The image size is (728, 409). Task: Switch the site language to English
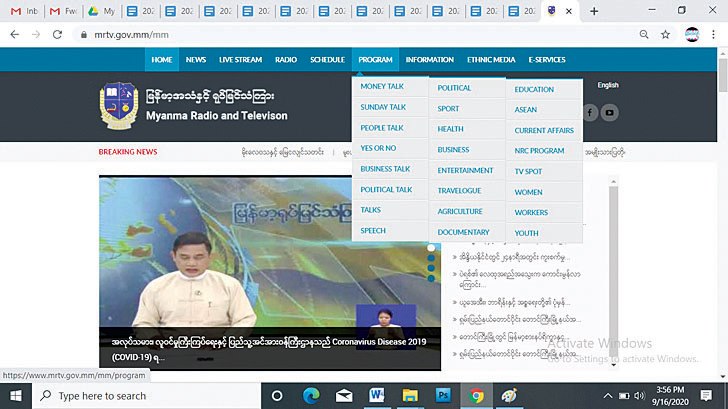tap(608, 86)
